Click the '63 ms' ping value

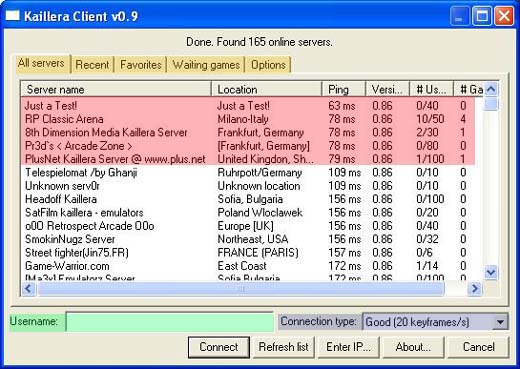click(x=342, y=106)
